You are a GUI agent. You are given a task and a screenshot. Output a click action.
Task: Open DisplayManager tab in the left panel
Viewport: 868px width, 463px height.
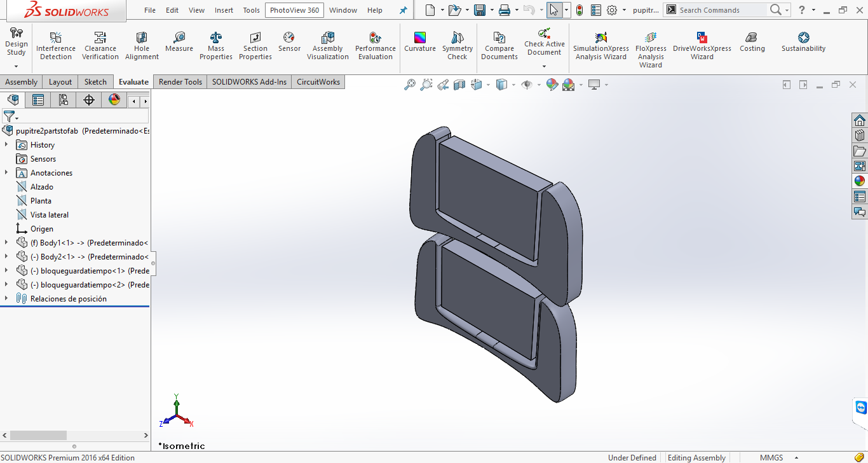(114, 100)
